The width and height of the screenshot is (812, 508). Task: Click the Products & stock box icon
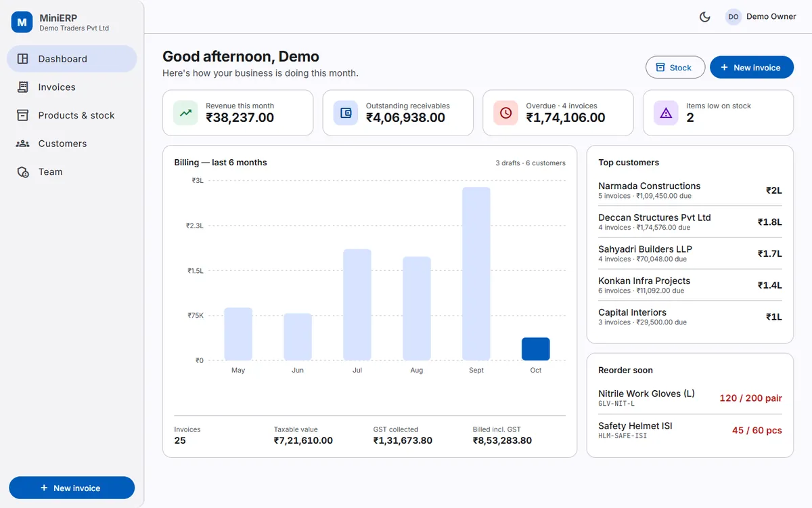click(23, 116)
